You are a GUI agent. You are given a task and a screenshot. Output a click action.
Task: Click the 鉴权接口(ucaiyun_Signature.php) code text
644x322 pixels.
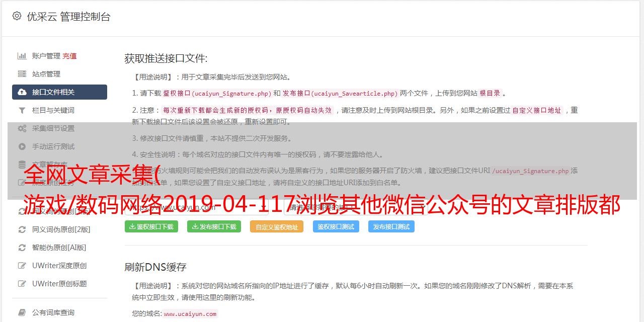tap(217, 93)
